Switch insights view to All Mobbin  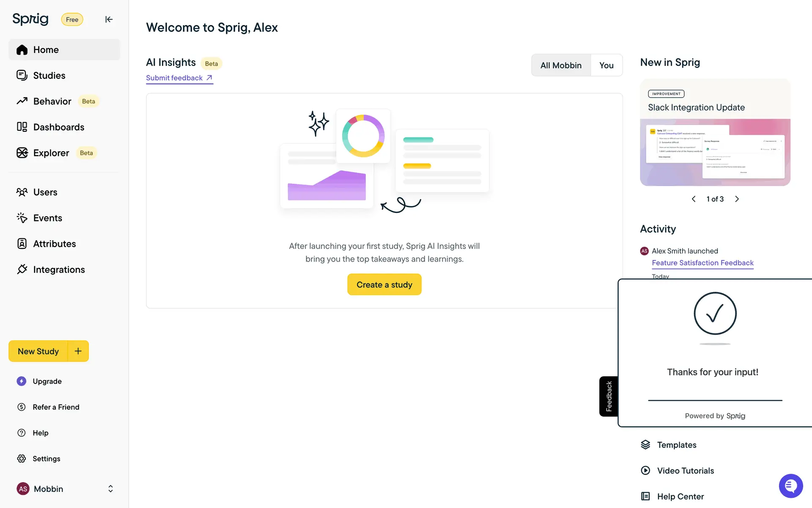point(561,65)
